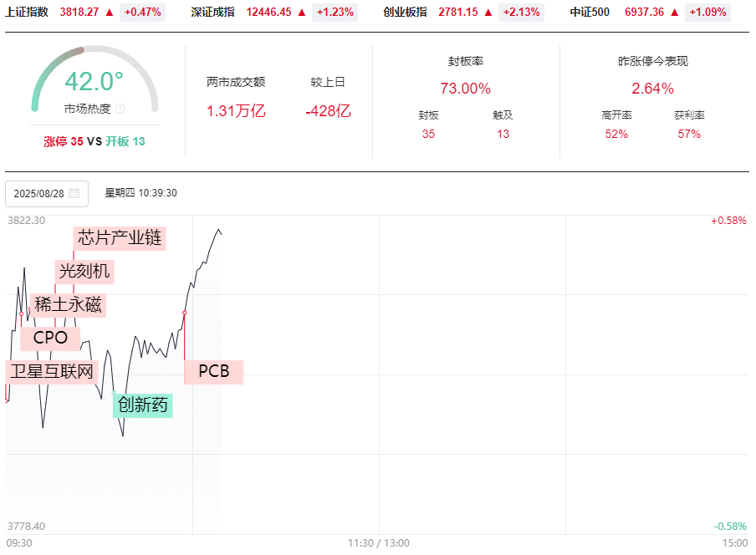Click the 42.0° market heat gauge
Screen dimensions: 756x555
point(94,82)
